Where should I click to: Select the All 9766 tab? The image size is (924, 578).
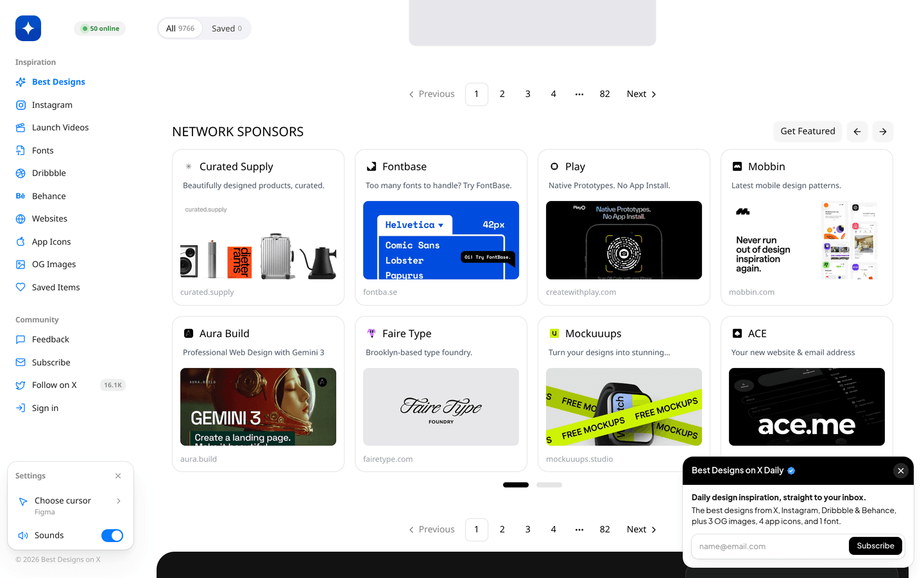point(180,28)
